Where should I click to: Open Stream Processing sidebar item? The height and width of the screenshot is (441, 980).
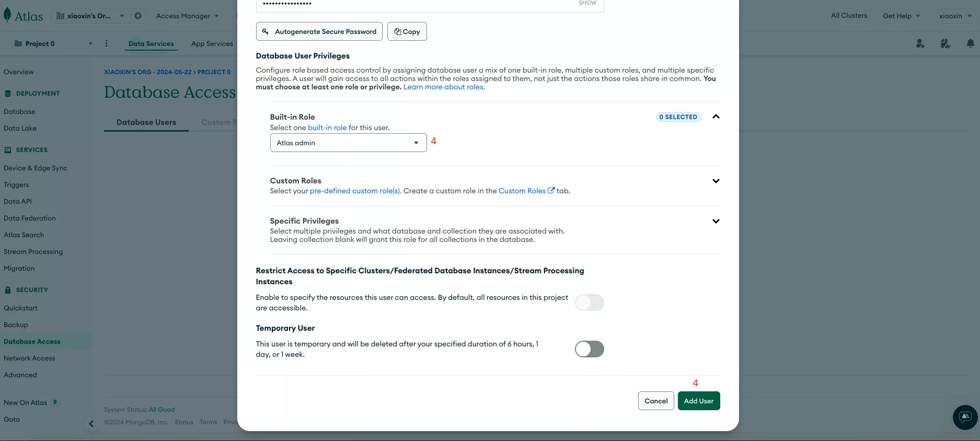pos(33,251)
